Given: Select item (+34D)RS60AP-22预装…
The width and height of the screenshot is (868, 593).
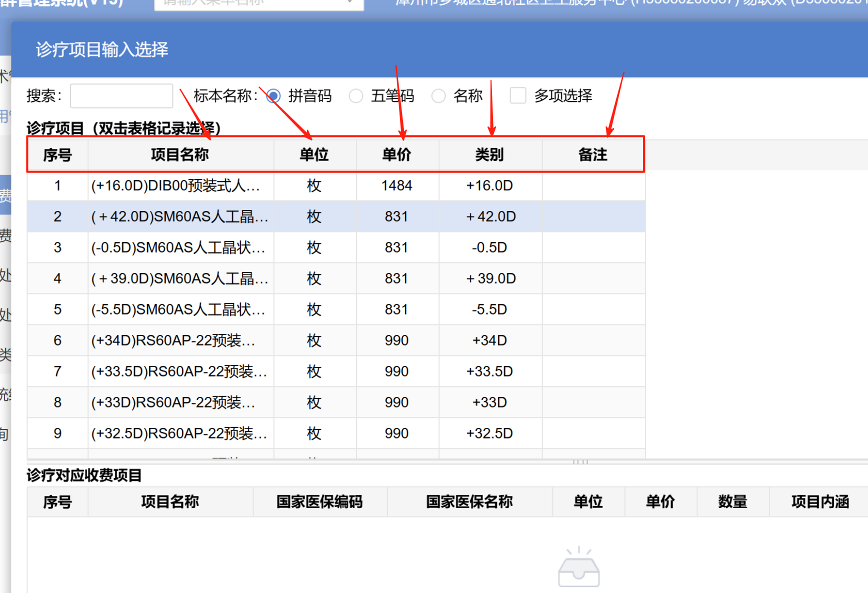Looking at the screenshot, I should (180, 341).
